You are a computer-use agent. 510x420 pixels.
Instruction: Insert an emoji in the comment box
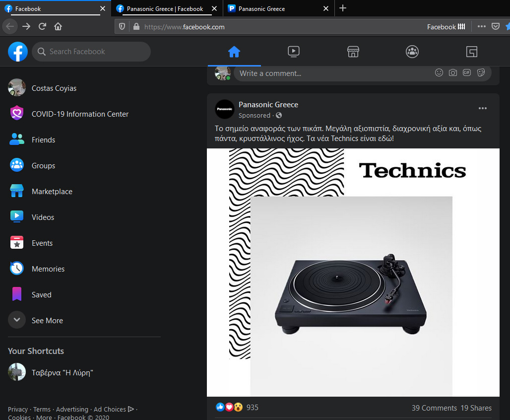coord(439,72)
